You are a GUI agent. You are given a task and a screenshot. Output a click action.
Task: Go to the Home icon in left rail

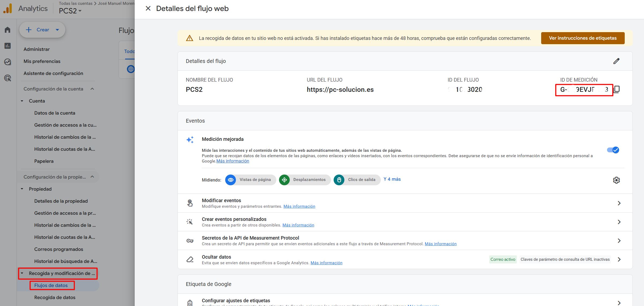point(8,30)
